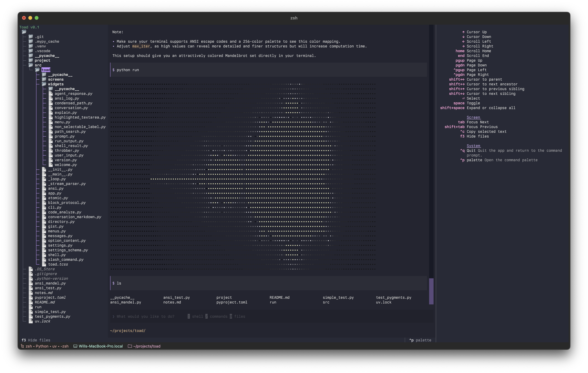Open conversation_markdown.py in file tree

click(75, 217)
